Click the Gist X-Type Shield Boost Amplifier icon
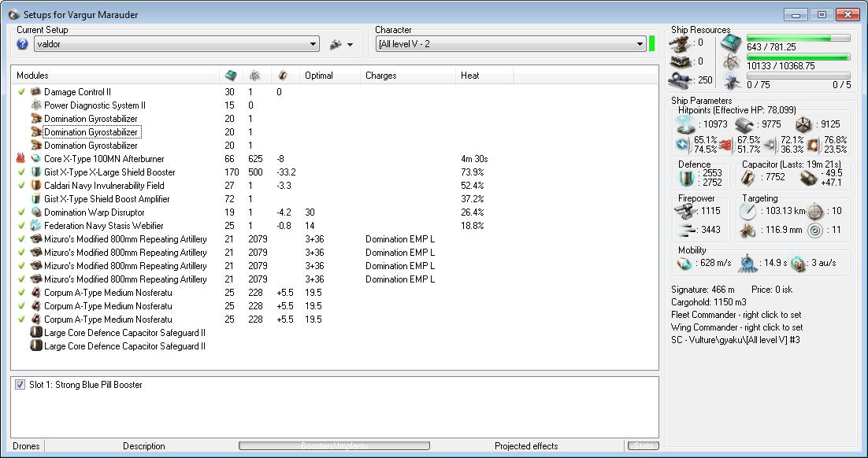The height and width of the screenshot is (458, 868). (36, 199)
